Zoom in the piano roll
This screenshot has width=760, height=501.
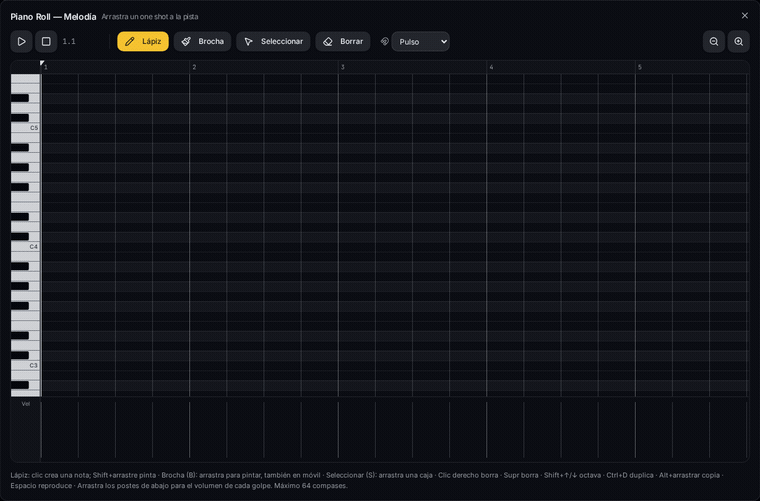click(739, 42)
